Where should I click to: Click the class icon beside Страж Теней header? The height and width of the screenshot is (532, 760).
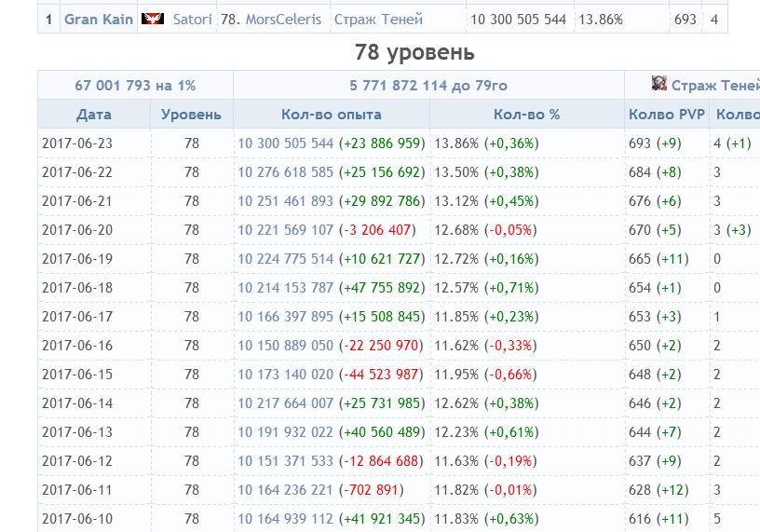point(659,84)
